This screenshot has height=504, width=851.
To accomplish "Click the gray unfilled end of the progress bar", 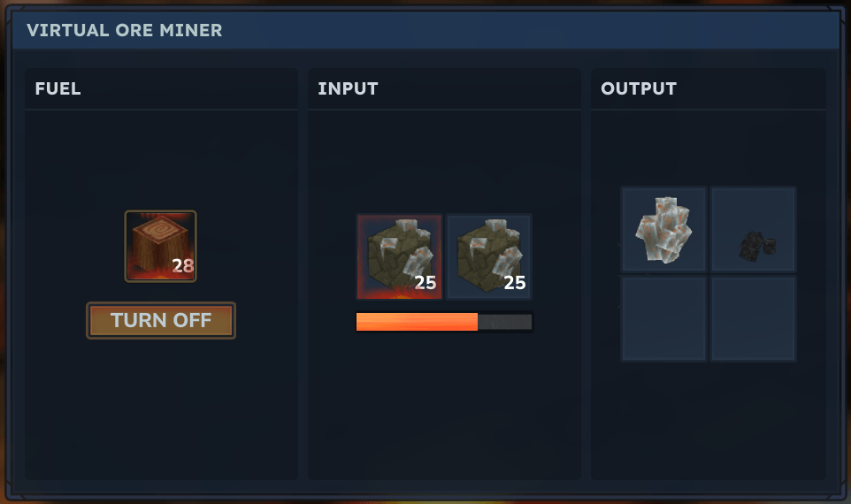I will (x=505, y=322).
